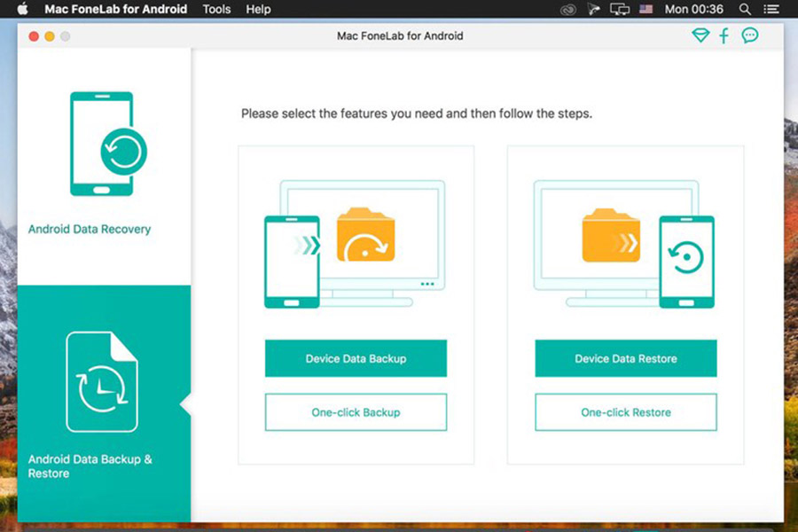
Task: Open Notification Center list icon
Action: point(771,9)
